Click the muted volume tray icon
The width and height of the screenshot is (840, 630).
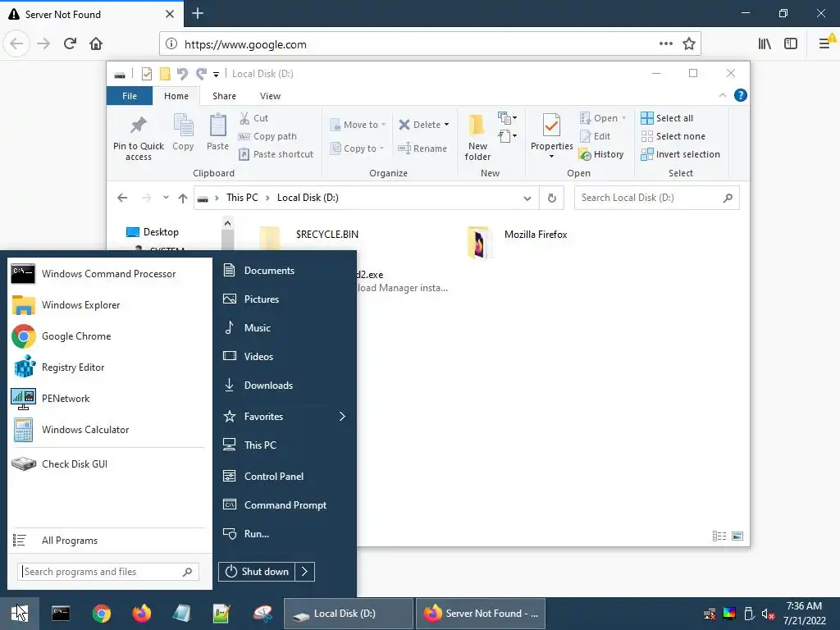pyautogui.click(x=768, y=614)
